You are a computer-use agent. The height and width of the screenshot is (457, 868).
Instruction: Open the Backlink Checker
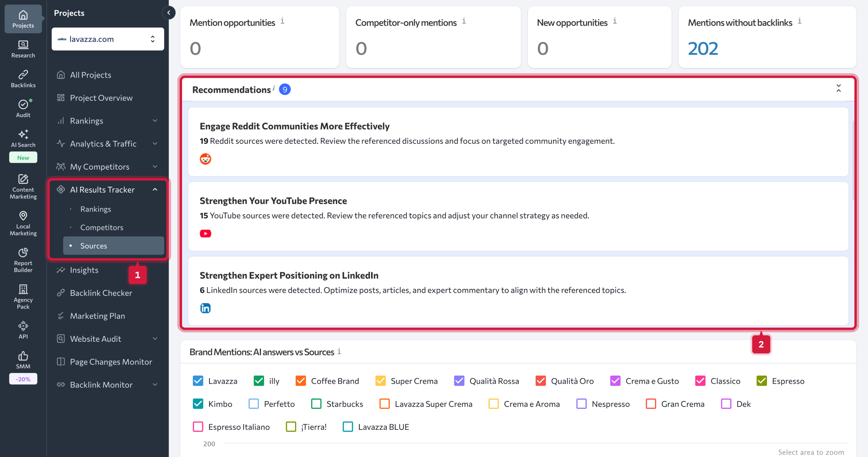point(101,293)
